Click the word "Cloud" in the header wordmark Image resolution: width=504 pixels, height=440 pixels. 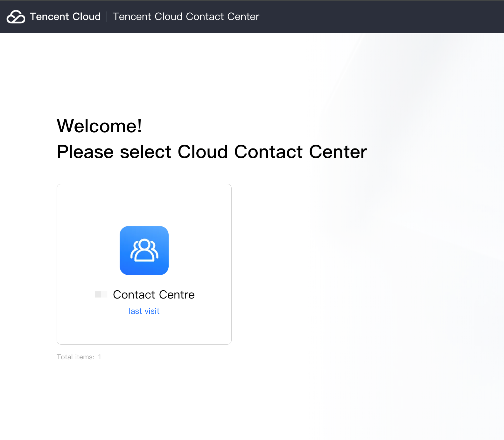(87, 17)
